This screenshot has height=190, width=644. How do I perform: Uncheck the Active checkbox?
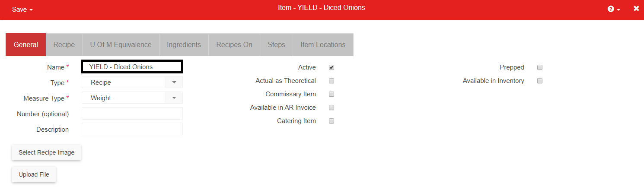pyautogui.click(x=332, y=67)
